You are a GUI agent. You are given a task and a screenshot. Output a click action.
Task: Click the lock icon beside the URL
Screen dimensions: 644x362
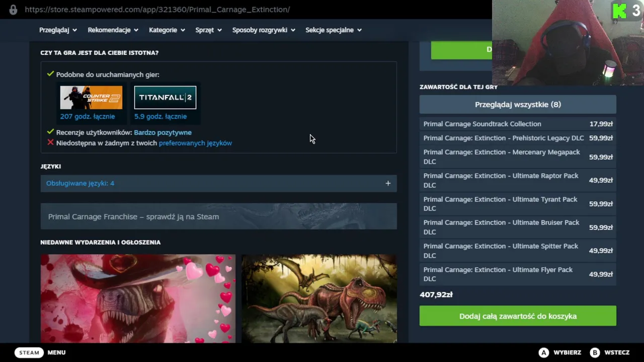coord(13,10)
